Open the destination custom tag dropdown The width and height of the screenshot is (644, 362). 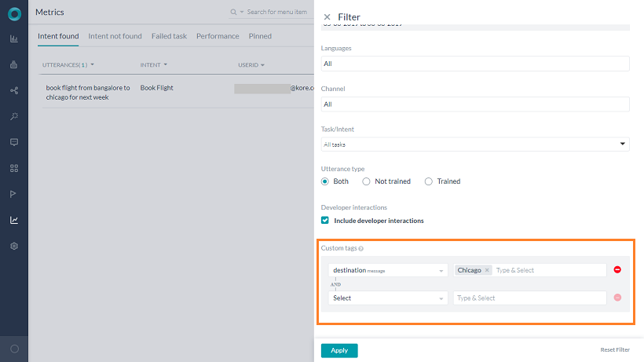(x=388, y=270)
